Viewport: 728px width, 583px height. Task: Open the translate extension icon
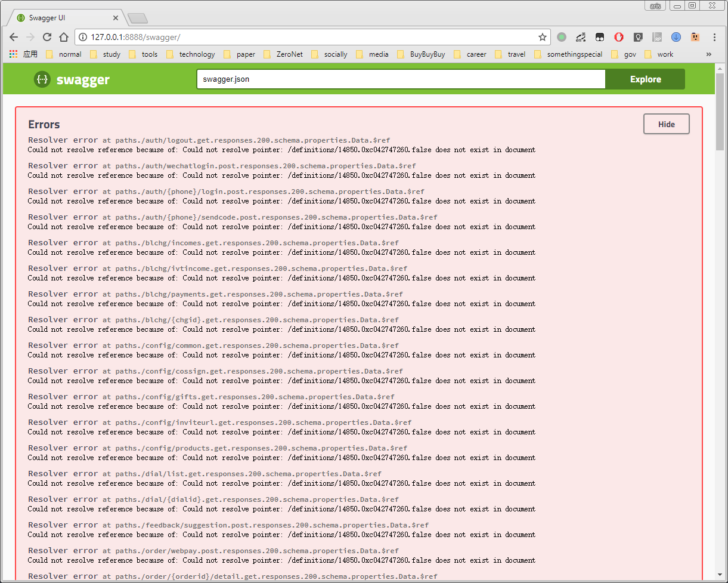[x=581, y=37]
